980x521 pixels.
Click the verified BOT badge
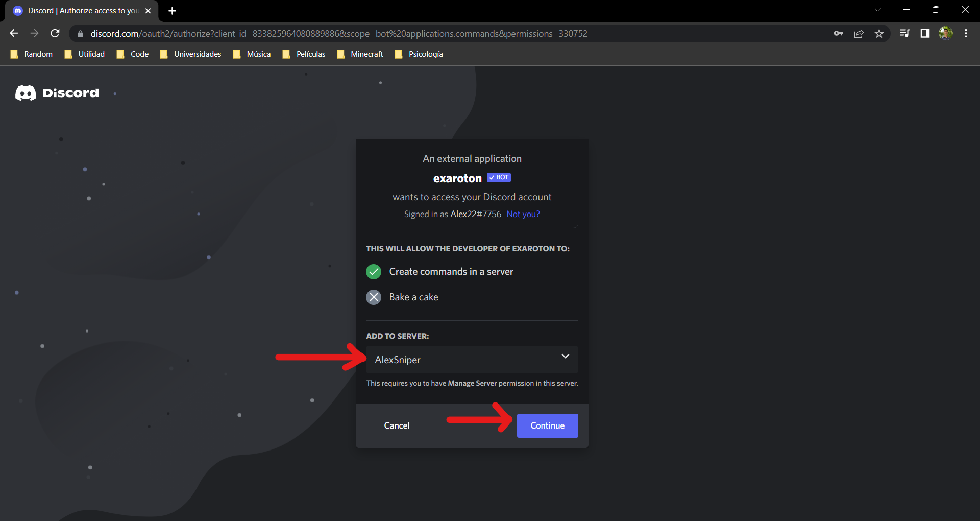click(x=499, y=177)
